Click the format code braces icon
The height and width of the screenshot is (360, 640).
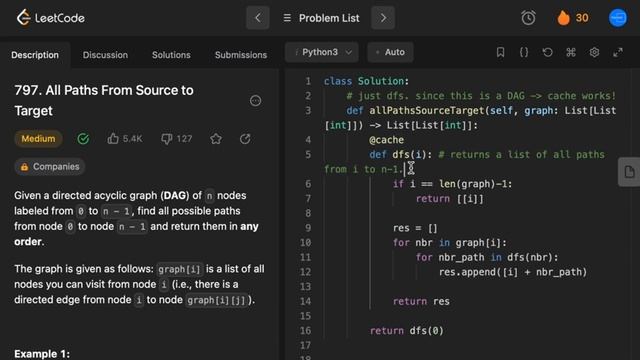tap(524, 52)
